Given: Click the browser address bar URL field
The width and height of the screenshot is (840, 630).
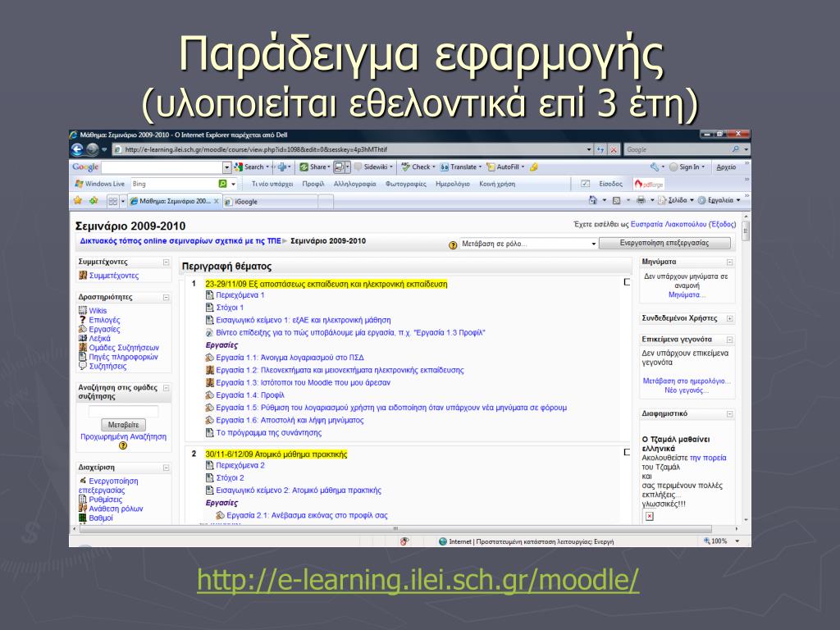Looking at the screenshot, I should (x=348, y=149).
